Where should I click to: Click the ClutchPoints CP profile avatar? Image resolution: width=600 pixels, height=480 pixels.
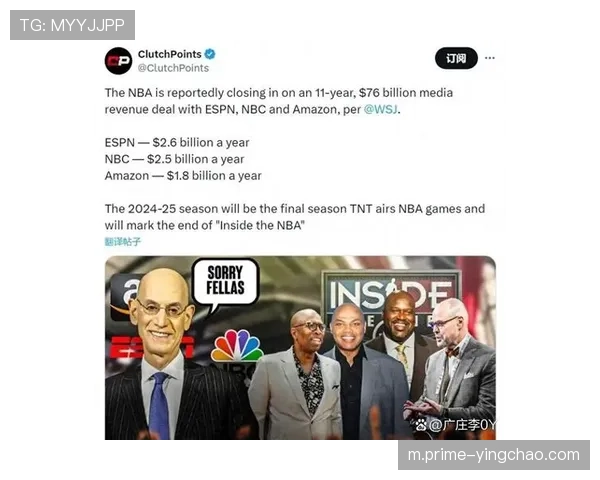click(x=118, y=61)
